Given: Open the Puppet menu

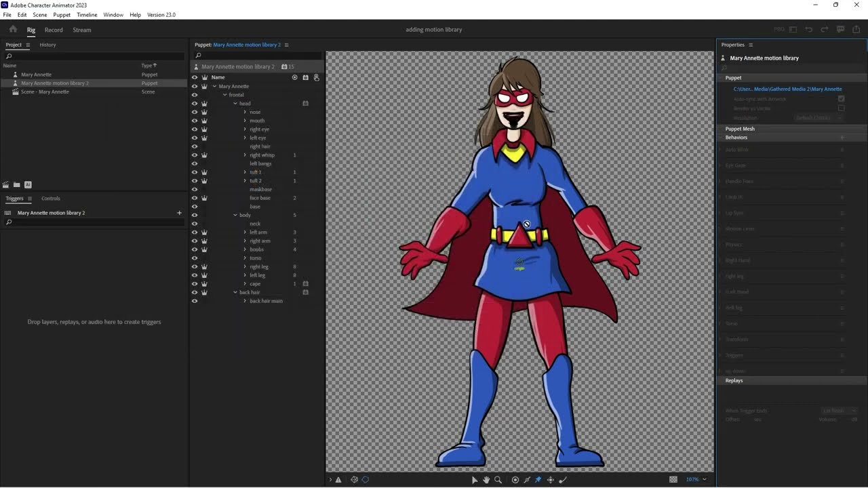Looking at the screenshot, I should 62,14.
